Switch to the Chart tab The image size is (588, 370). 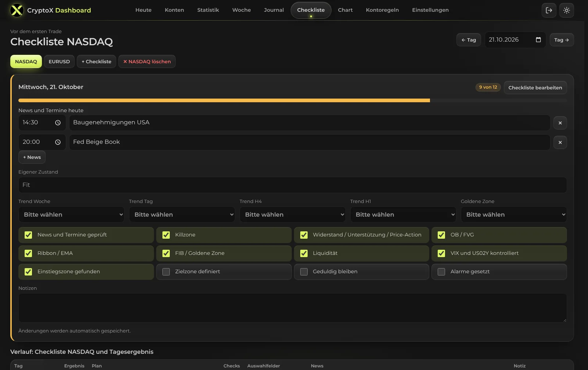coord(345,10)
